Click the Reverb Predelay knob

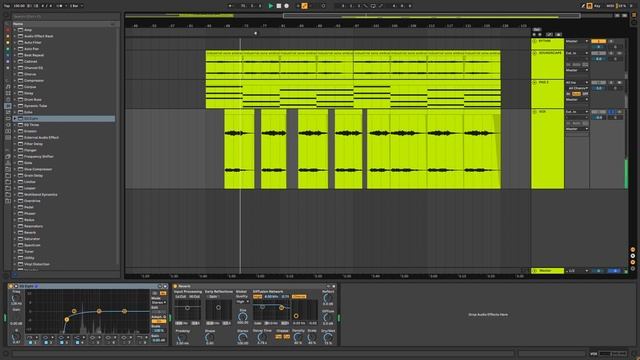pos(182,338)
